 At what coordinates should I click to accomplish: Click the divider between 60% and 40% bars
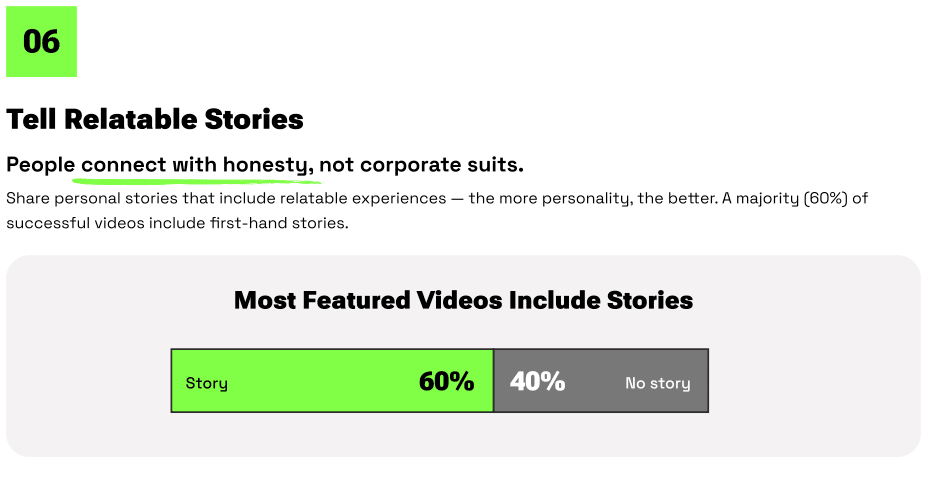(494, 381)
